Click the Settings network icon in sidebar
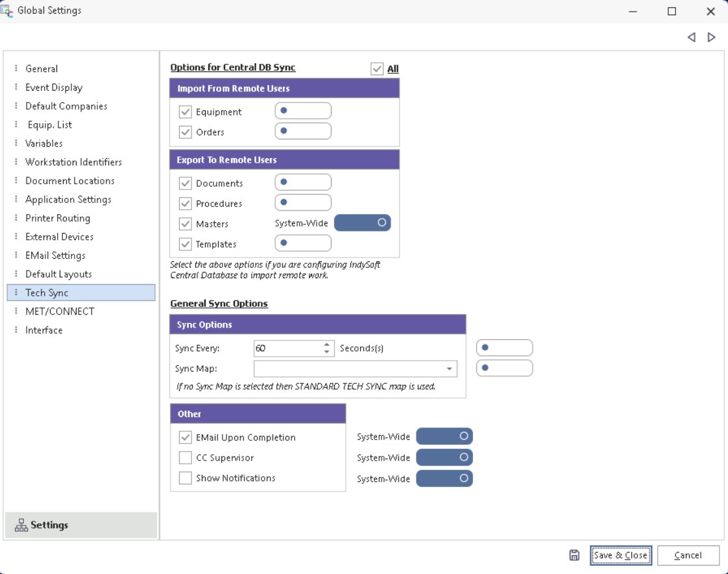 (21, 525)
